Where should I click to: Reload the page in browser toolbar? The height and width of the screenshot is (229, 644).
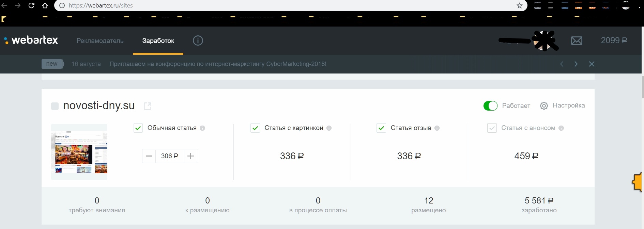(x=31, y=5)
